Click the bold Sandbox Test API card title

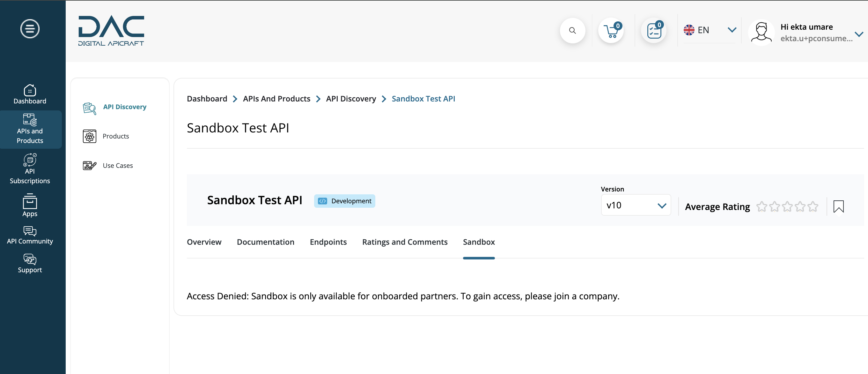tap(254, 200)
